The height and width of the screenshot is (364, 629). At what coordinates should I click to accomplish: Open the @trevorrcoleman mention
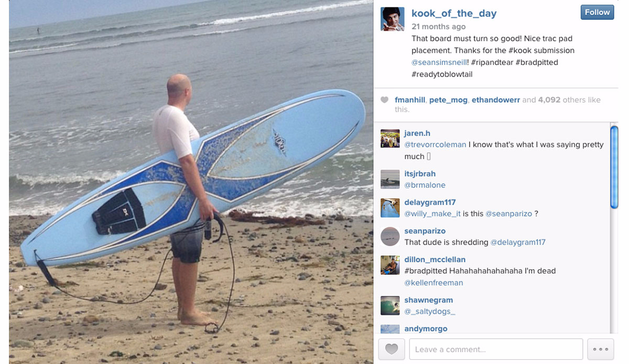(435, 145)
